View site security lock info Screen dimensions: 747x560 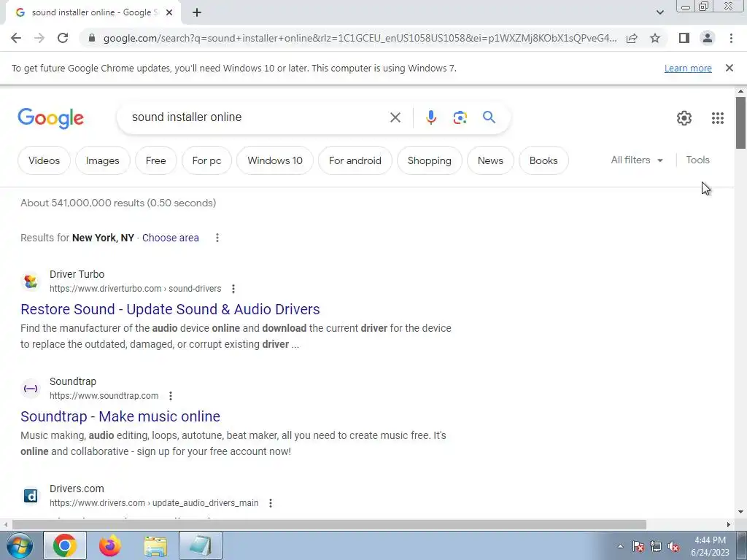pyautogui.click(x=92, y=38)
